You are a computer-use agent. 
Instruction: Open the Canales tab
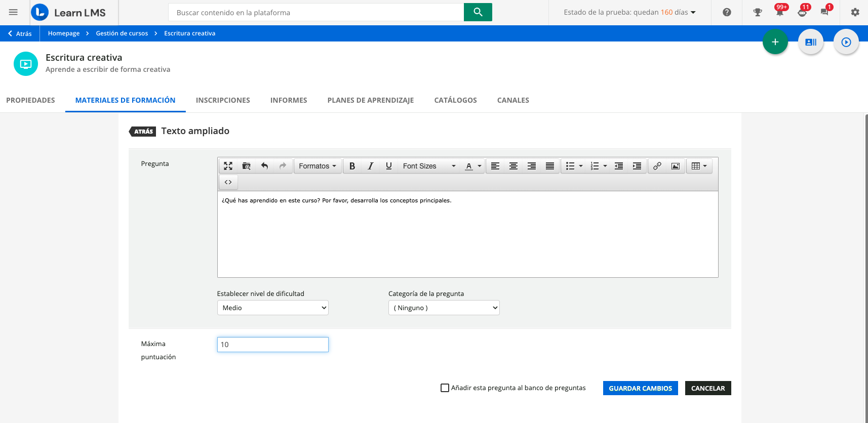tap(513, 100)
